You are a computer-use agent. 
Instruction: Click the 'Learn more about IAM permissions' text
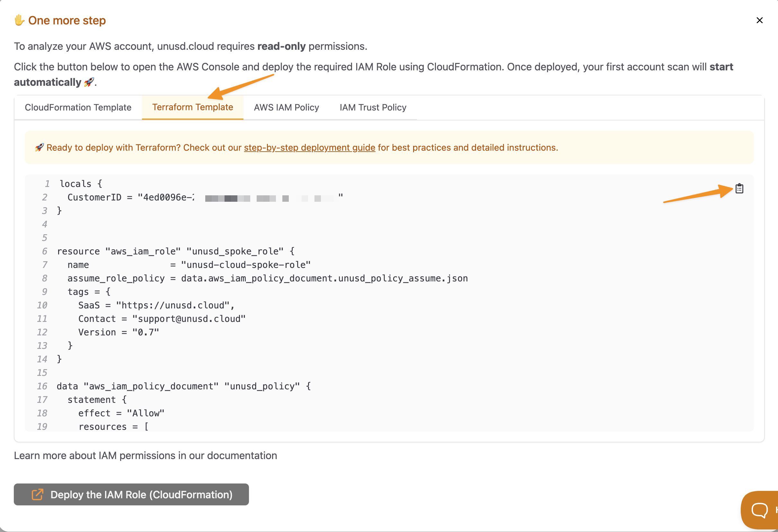[x=145, y=456]
